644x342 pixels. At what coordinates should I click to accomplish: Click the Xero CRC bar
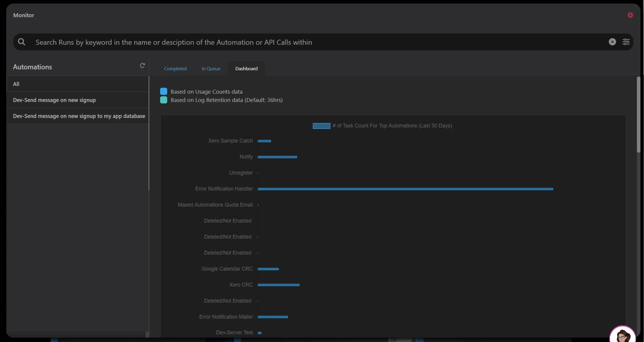(x=278, y=285)
